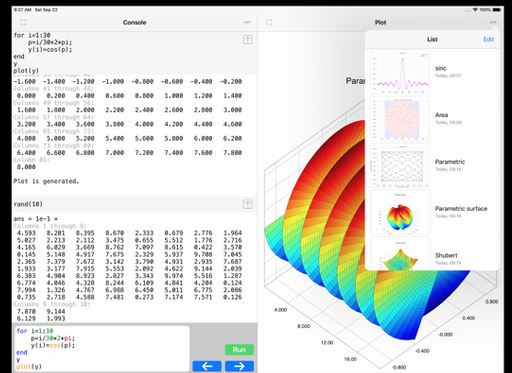
Task: Click into the code input editor
Action: (102, 348)
